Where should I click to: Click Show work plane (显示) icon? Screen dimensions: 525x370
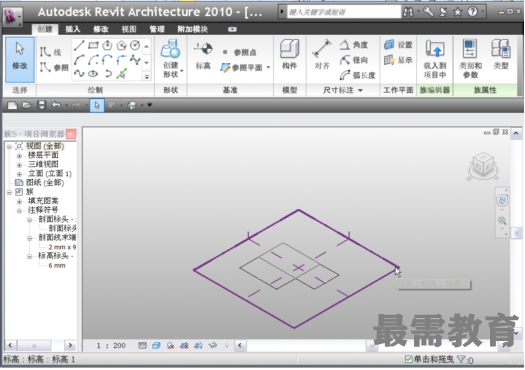pyautogui.click(x=389, y=60)
